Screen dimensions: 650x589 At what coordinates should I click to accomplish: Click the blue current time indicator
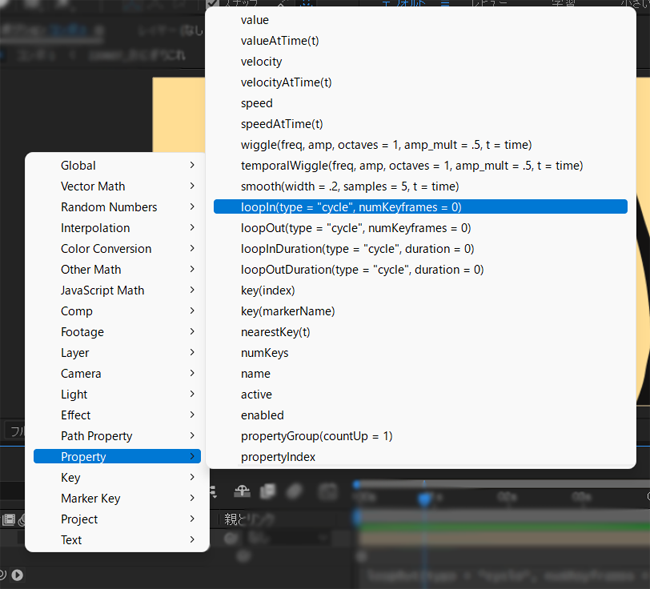tap(425, 497)
